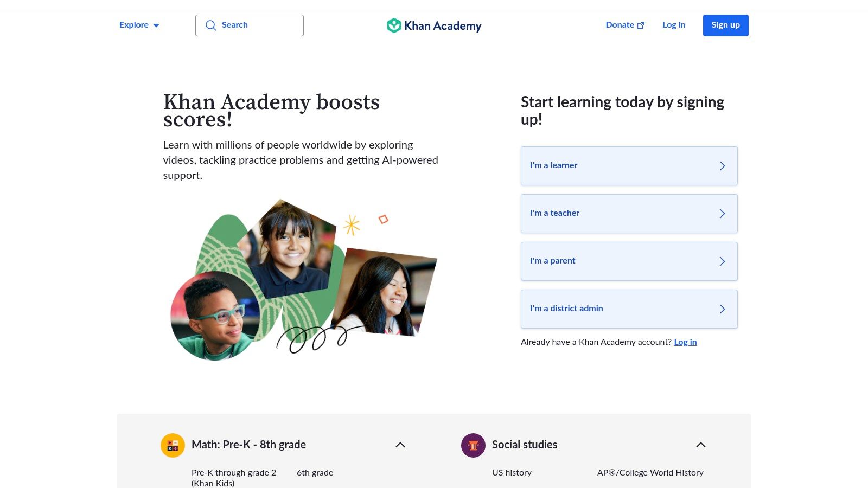Click the calculator icon next to Math section
This screenshot has height=488, width=868.
click(x=173, y=445)
